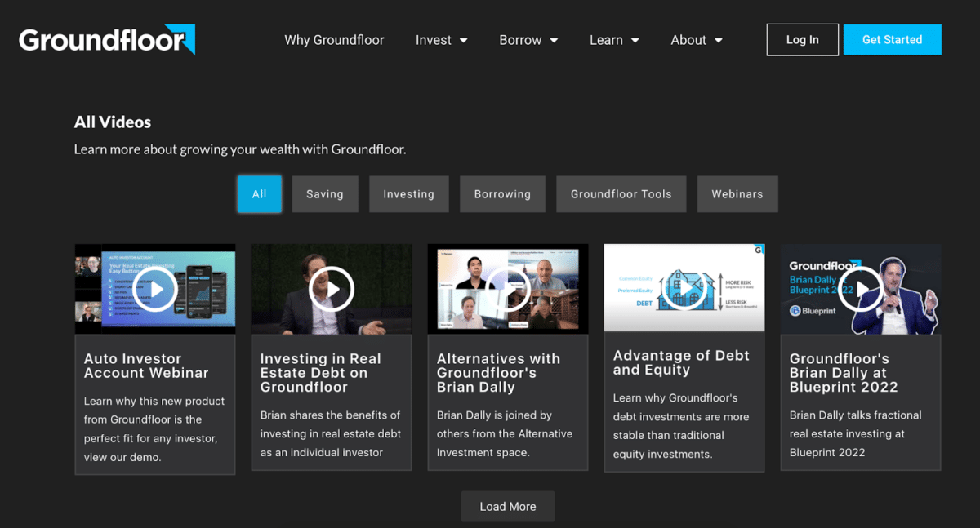Open the Auto Investor Account Webinar title
Image resolution: width=980 pixels, height=528 pixels.
click(x=146, y=366)
